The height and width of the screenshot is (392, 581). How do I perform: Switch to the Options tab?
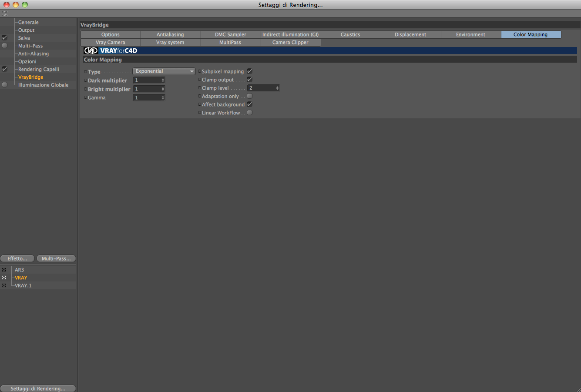(x=111, y=34)
